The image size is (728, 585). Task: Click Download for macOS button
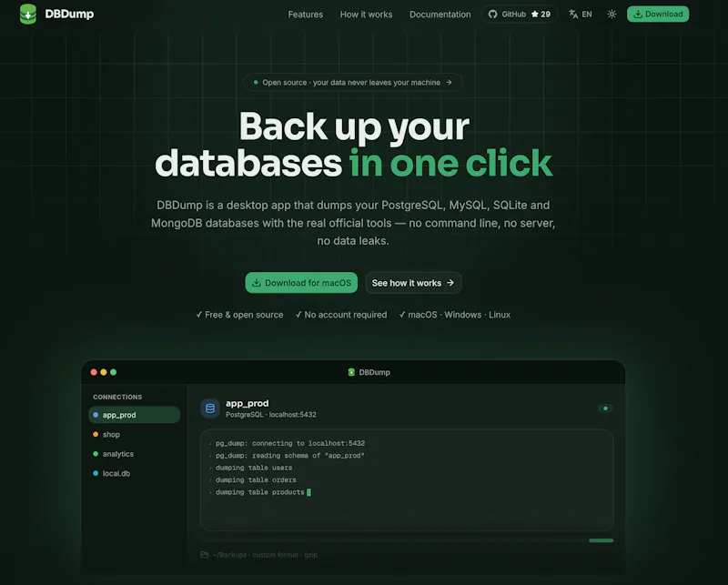pos(301,283)
